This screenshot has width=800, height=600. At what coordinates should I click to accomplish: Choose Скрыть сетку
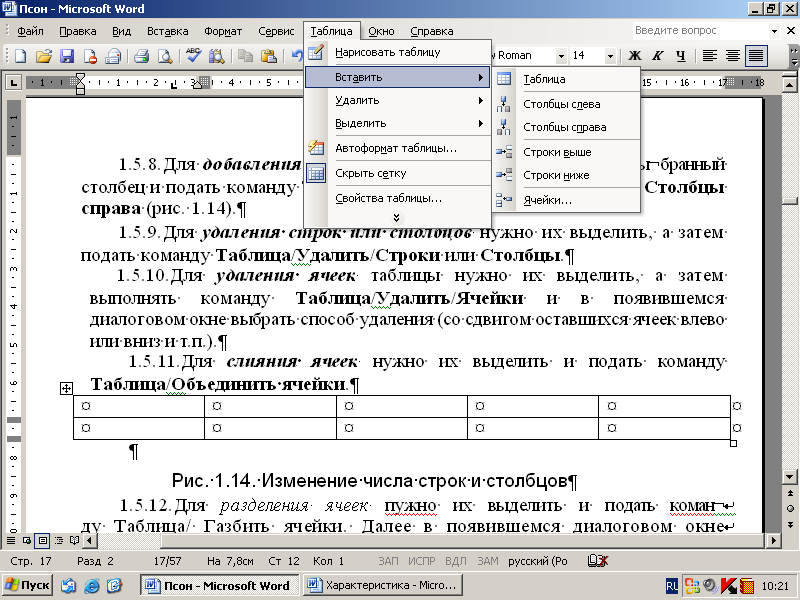click(397, 173)
